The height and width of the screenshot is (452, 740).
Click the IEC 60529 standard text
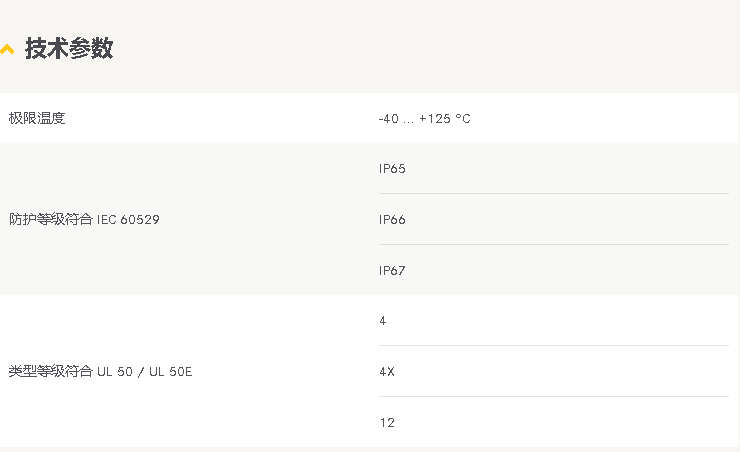coord(128,220)
